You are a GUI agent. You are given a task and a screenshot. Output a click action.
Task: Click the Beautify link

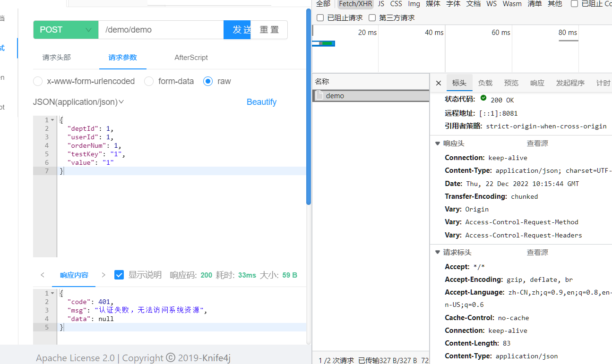click(261, 102)
